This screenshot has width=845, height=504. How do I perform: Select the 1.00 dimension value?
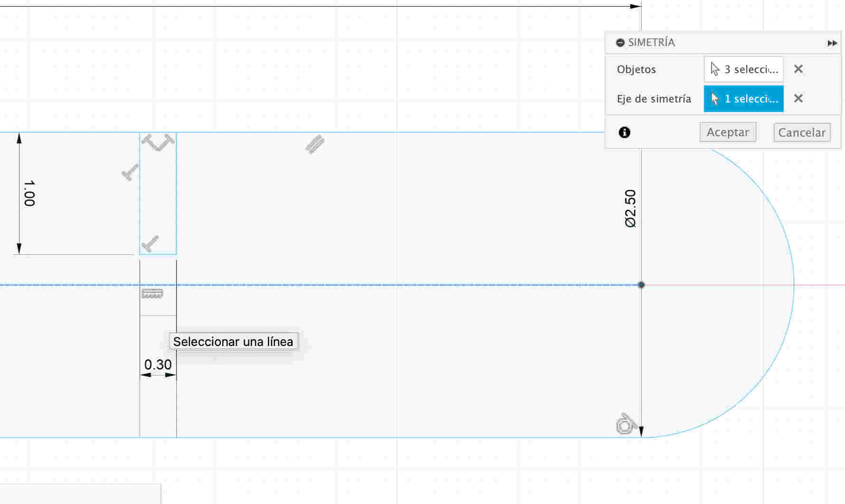pyautogui.click(x=29, y=193)
